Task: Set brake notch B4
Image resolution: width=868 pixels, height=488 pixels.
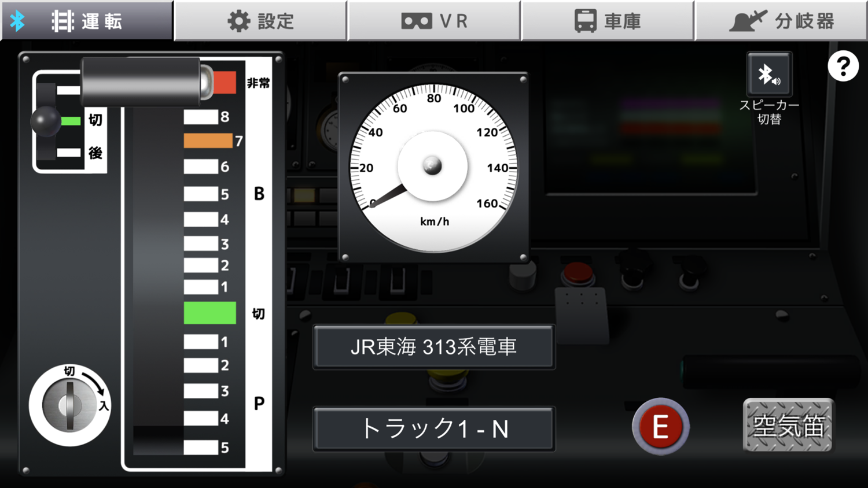Action: tap(201, 220)
